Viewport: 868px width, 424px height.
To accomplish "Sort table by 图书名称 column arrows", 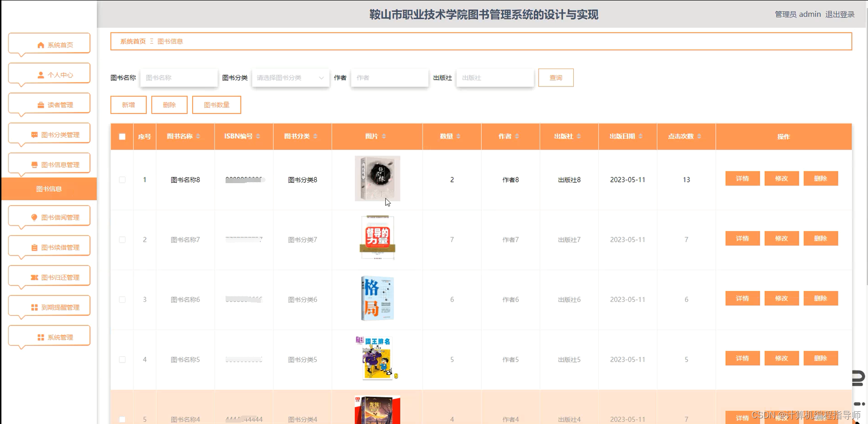I will click(198, 136).
